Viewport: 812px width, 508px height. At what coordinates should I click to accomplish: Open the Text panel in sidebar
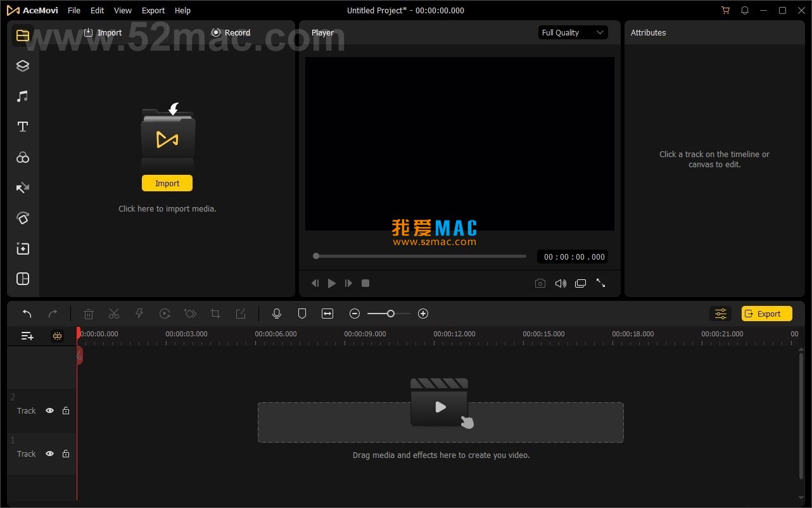(x=23, y=127)
